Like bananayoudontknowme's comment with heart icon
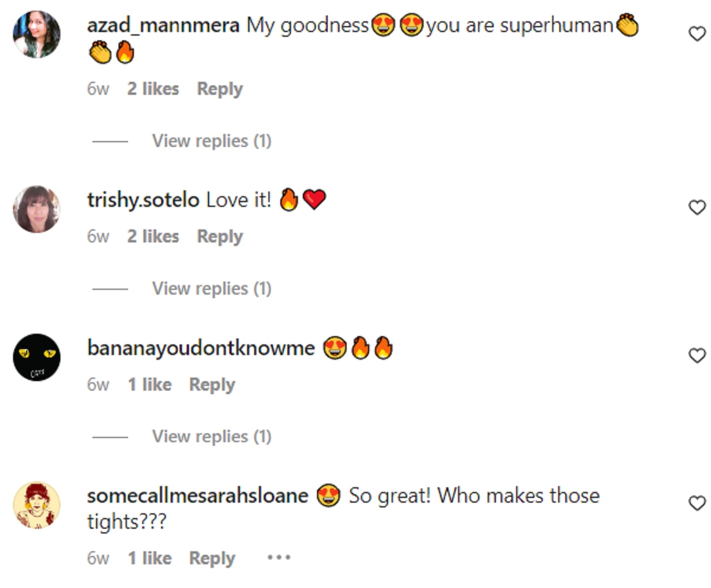 click(x=697, y=355)
